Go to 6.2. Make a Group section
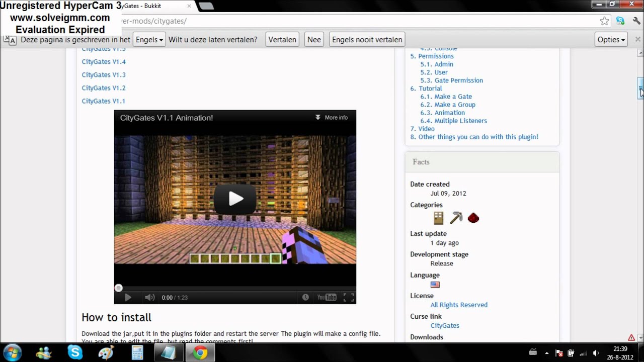 click(x=448, y=105)
